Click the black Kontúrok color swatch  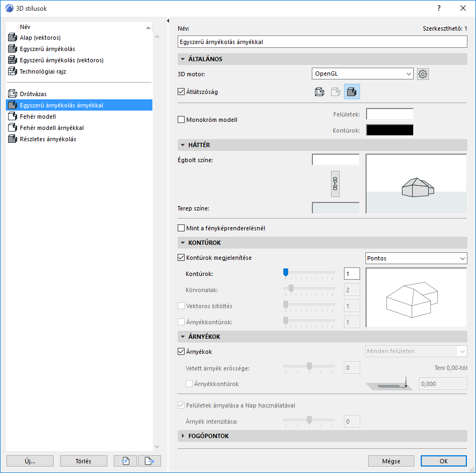point(390,130)
